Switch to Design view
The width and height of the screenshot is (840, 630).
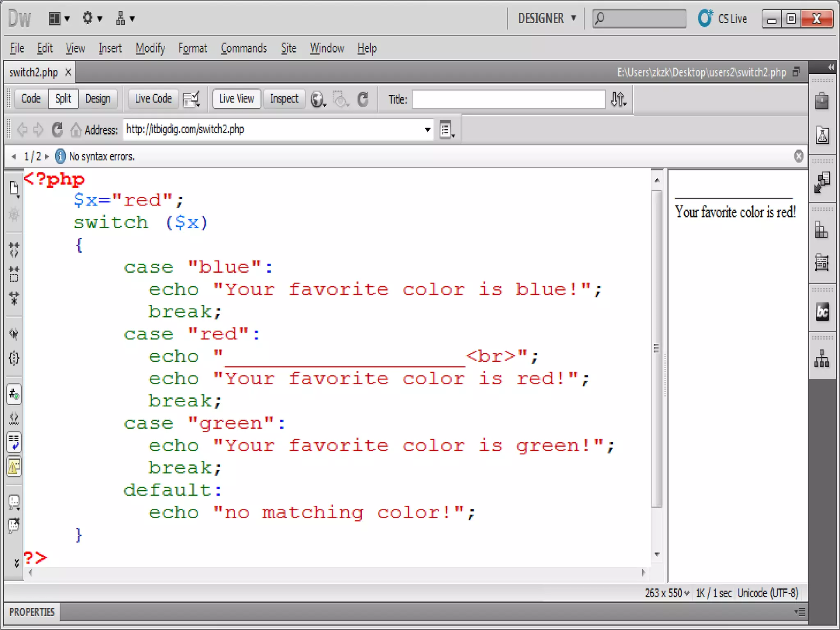tap(98, 99)
